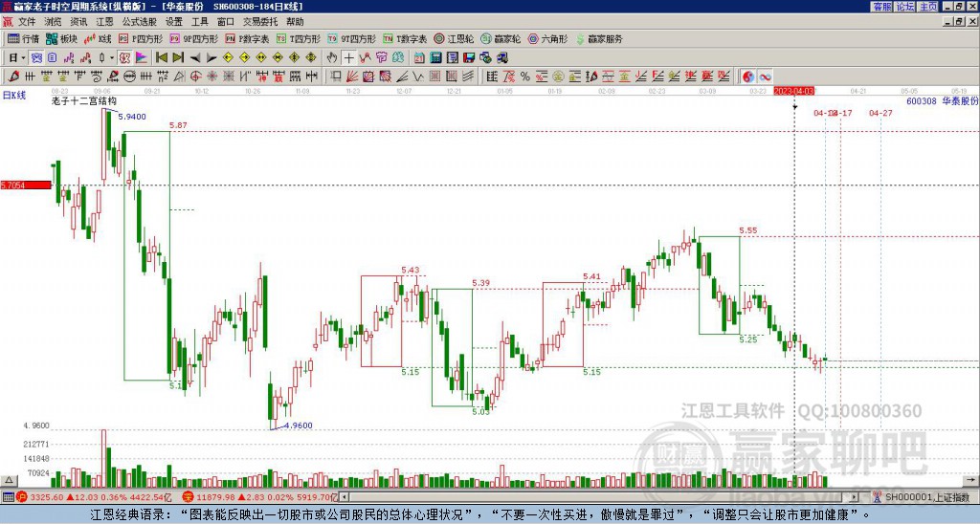Open the T四方形 tool
This screenshot has width=980, height=524.
(x=299, y=38)
